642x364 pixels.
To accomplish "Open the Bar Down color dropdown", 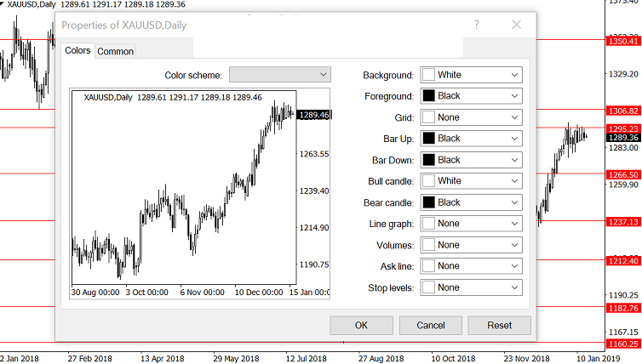I will point(471,160).
